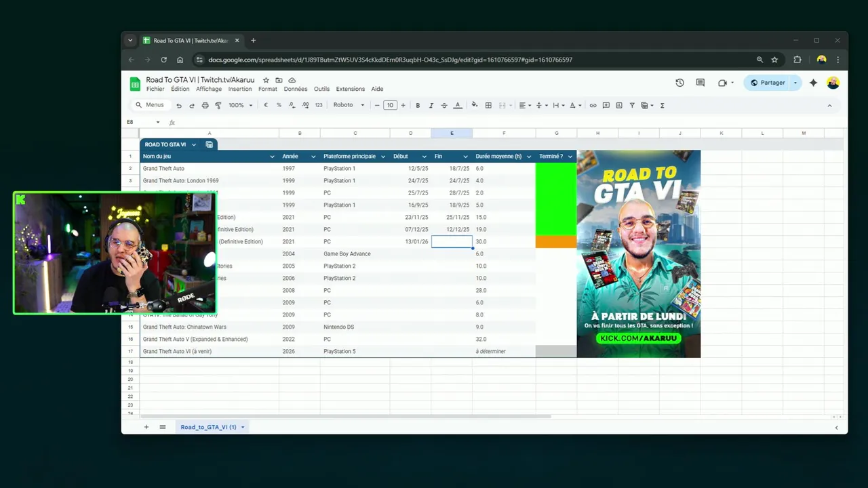This screenshot has width=868, height=488.
Task: Activate the paint format tool
Action: click(218, 105)
